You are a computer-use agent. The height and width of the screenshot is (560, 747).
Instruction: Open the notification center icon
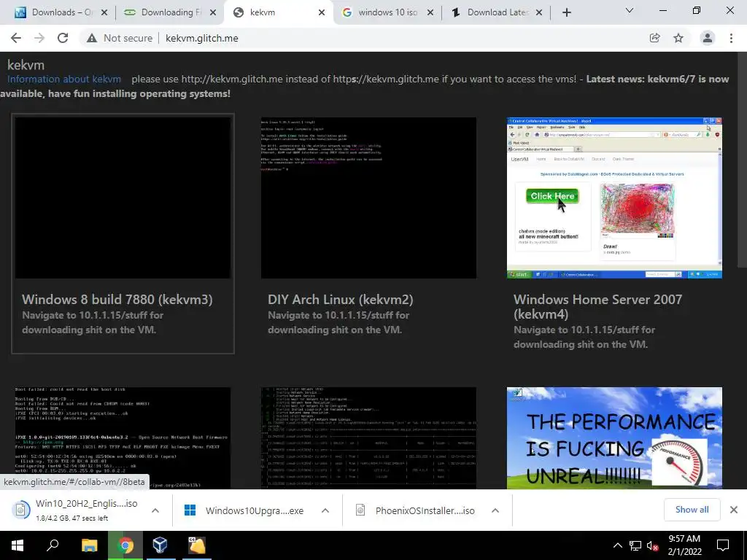click(723, 545)
